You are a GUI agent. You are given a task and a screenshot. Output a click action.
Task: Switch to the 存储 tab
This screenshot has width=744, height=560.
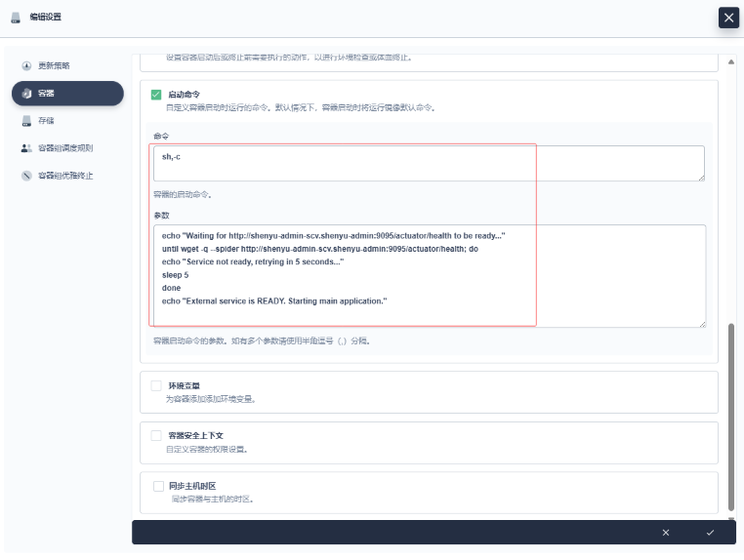47,121
